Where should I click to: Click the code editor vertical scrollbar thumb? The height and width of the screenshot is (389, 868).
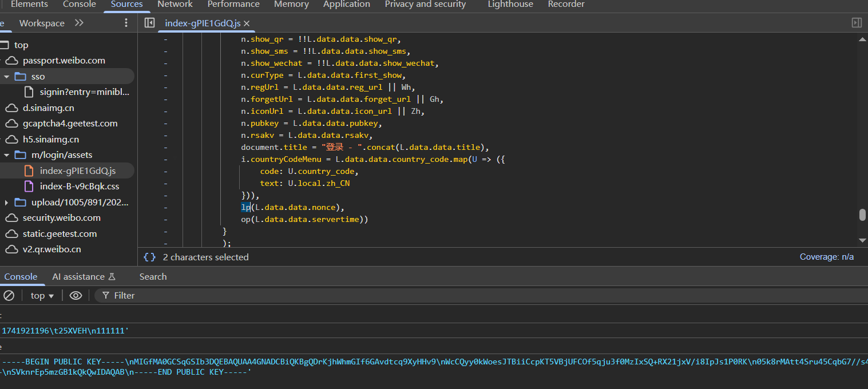[x=862, y=215]
